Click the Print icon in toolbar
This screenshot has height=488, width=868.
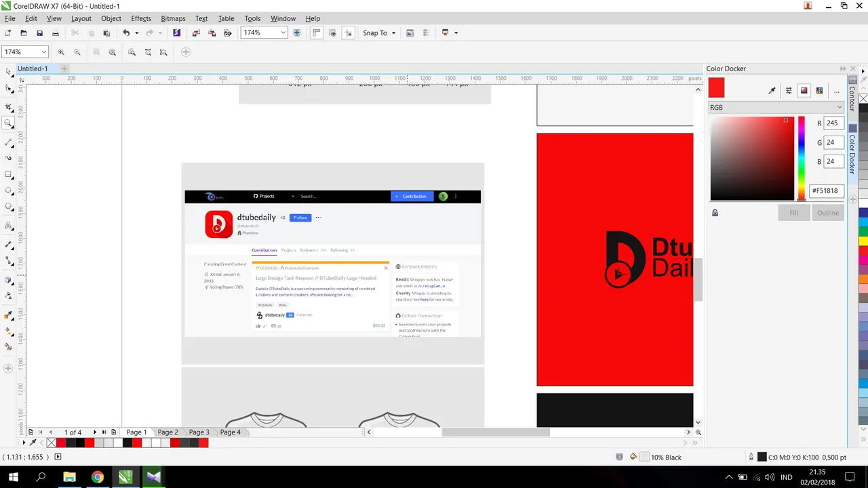pyautogui.click(x=56, y=33)
